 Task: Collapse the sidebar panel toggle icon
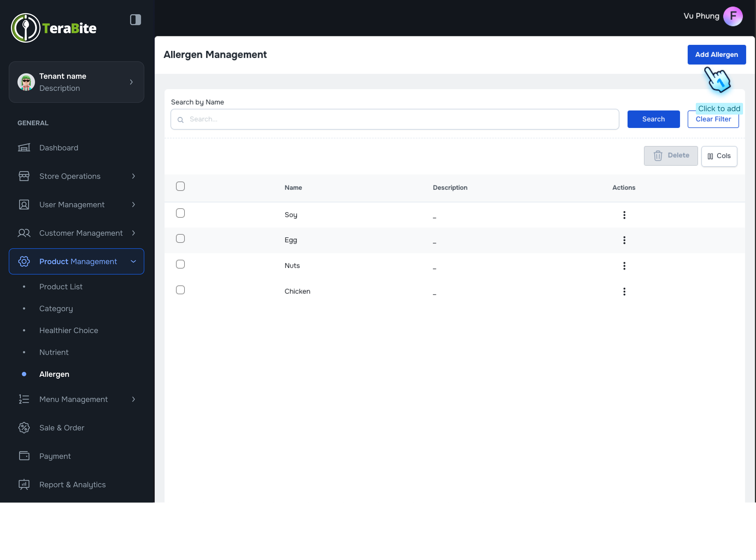(x=135, y=20)
